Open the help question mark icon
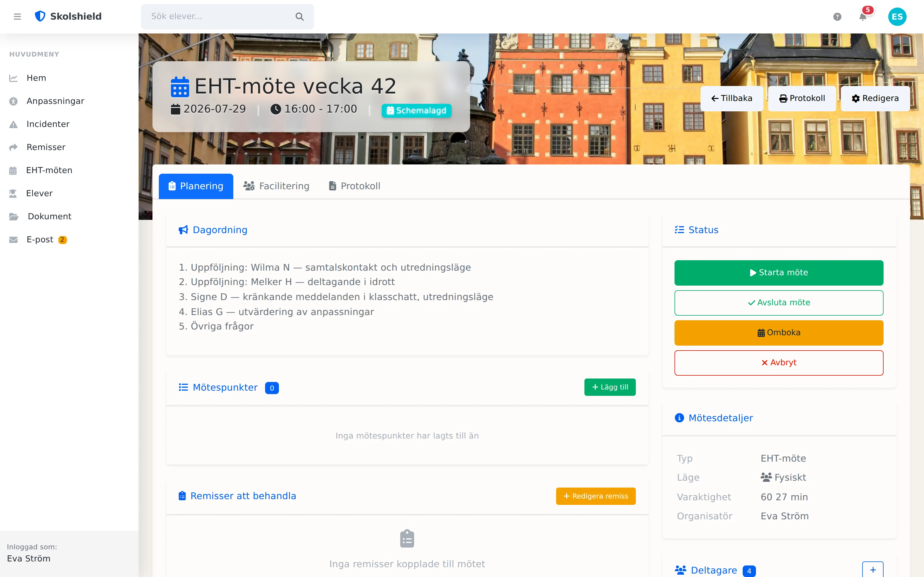924x577 pixels. click(x=837, y=17)
